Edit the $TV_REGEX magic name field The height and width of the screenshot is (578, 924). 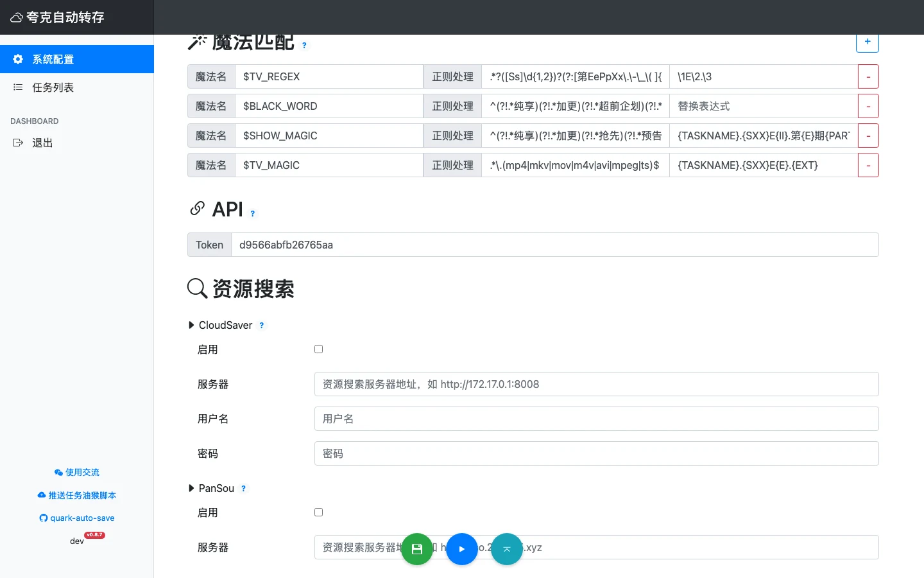[329, 76]
